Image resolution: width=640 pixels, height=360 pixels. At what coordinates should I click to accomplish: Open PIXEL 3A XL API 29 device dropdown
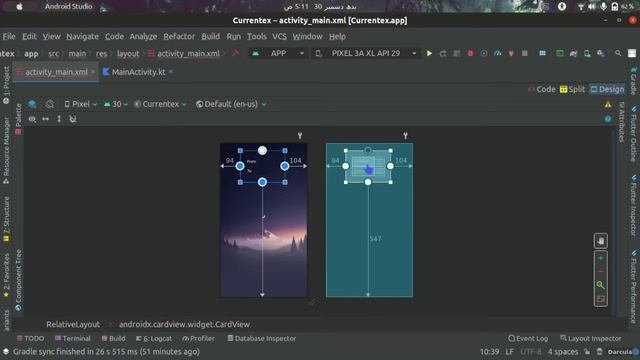tap(366, 53)
